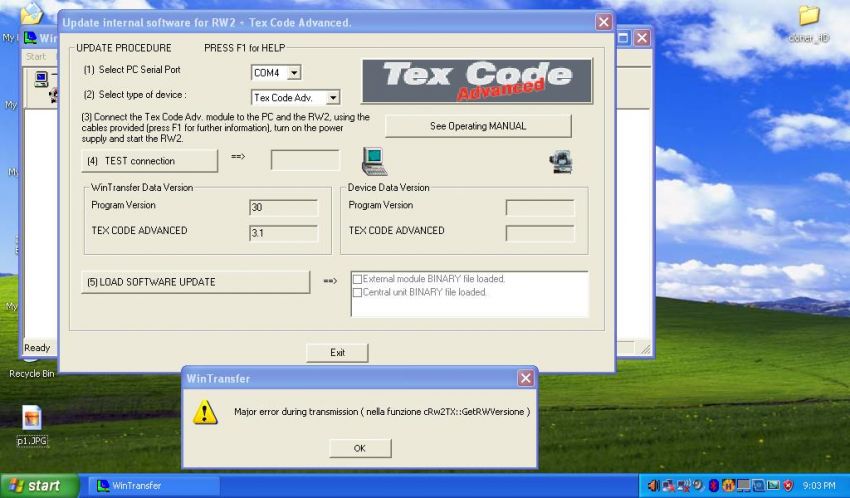
Task: Click the Device Data Version group label
Action: pyautogui.click(x=388, y=187)
